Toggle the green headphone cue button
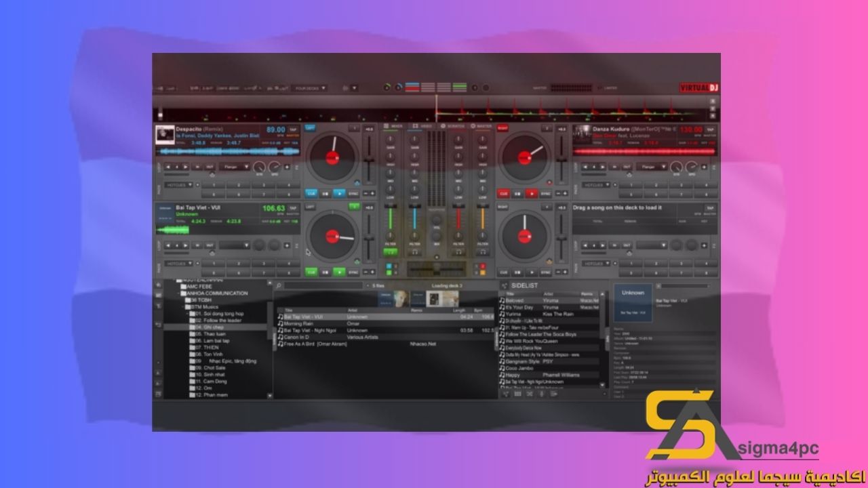This screenshot has height=488, width=868. (x=391, y=252)
